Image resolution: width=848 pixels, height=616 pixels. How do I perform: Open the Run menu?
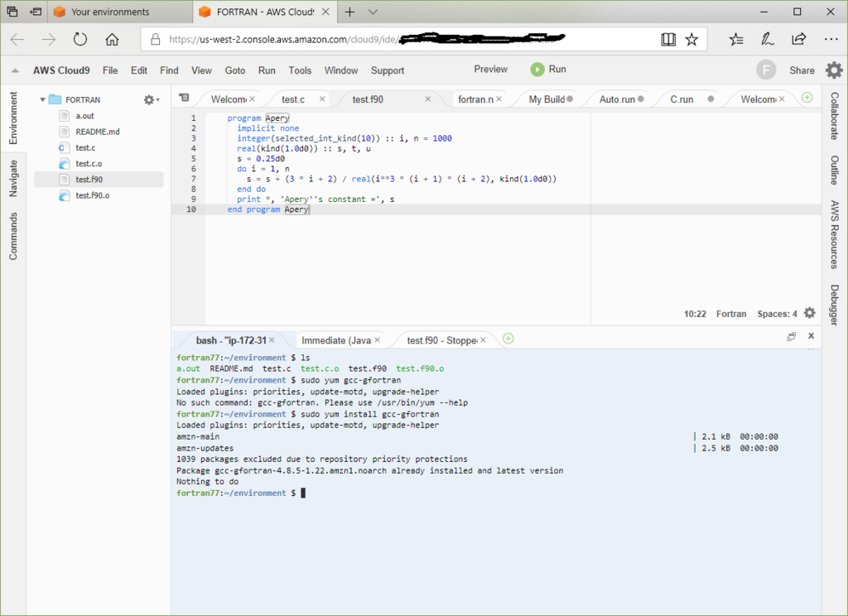pyautogui.click(x=267, y=70)
